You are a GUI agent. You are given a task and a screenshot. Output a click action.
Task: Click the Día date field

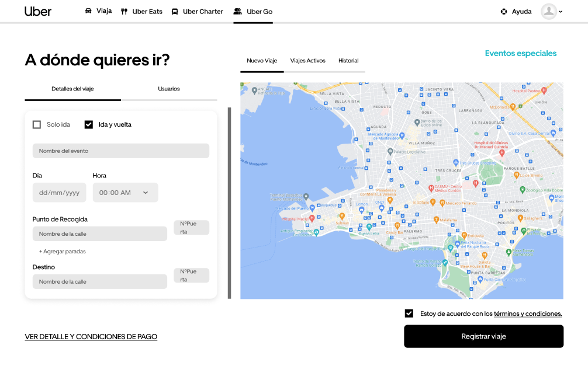[x=59, y=193]
